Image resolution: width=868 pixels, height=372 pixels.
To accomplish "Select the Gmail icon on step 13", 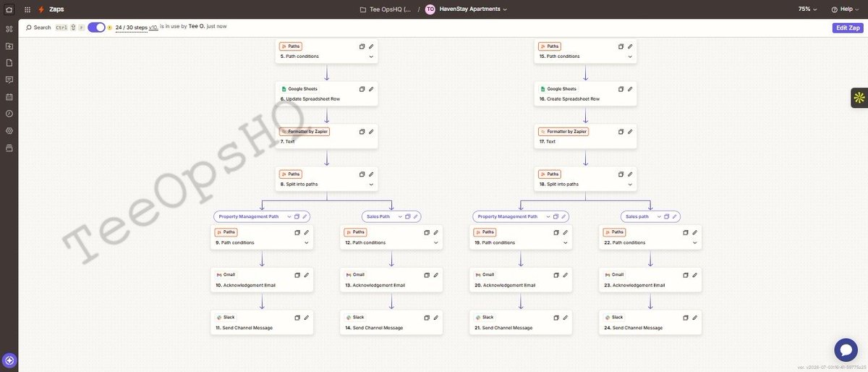I will [x=349, y=275].
